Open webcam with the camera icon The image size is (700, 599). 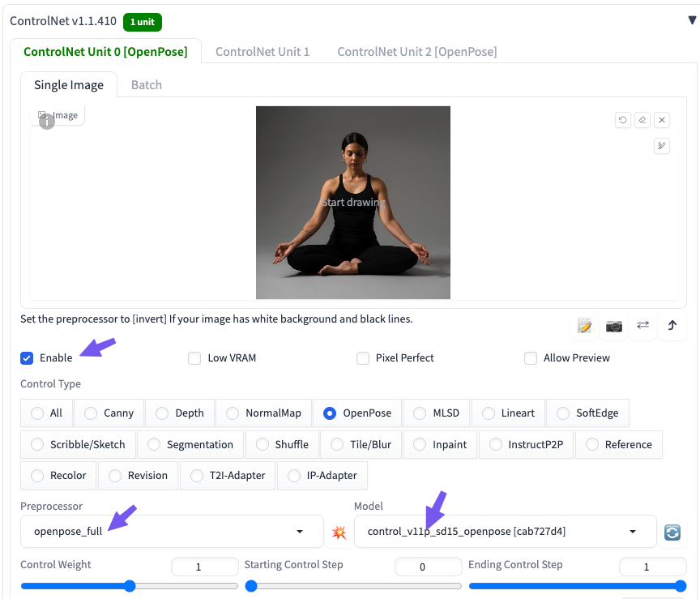pyautogui.click(x=614, y=326)
